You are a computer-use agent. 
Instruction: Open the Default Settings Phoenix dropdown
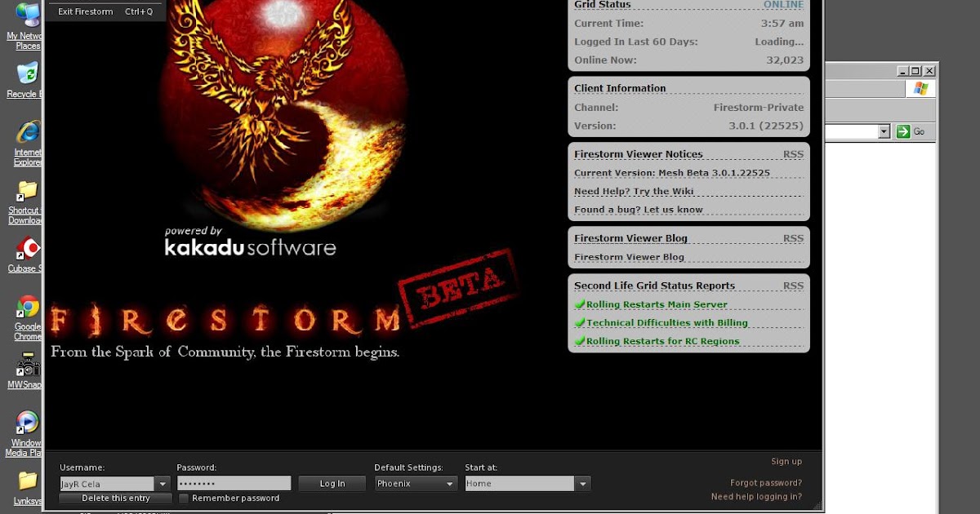point(416,484)
